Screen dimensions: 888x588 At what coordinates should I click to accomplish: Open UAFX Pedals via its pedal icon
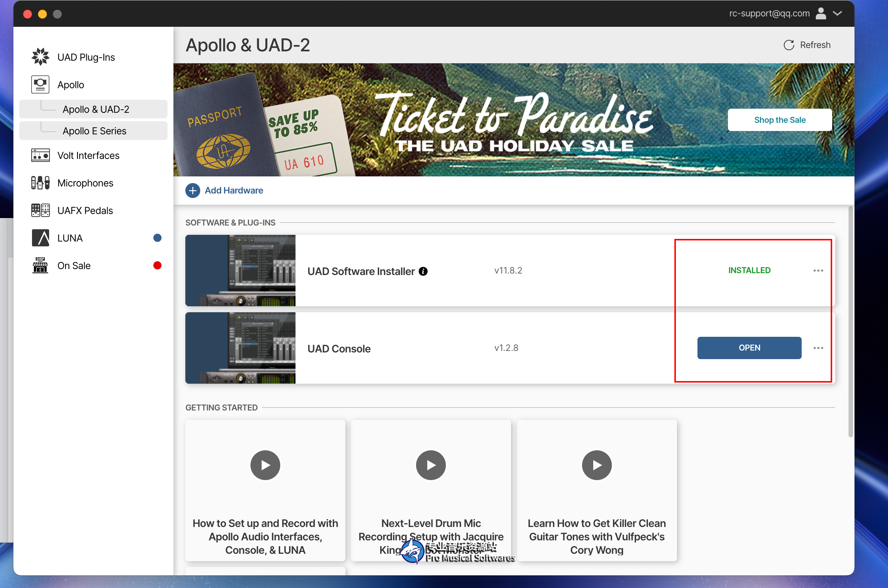click(40, 210)
